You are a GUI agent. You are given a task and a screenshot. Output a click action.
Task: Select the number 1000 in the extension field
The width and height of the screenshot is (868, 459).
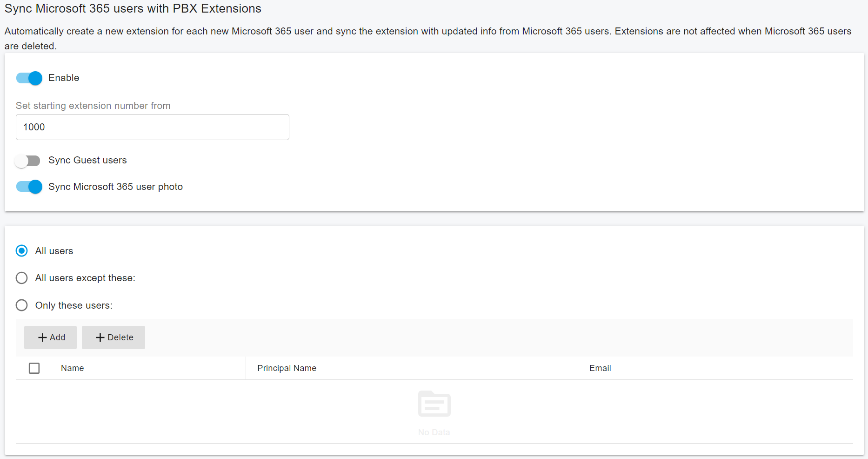(x=33, y=127)
